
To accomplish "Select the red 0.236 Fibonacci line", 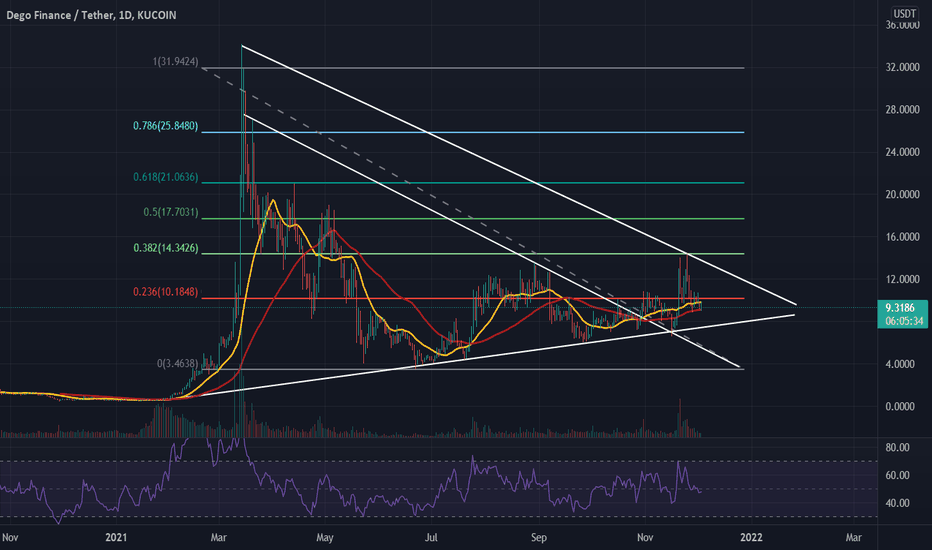I will (473, 298).
